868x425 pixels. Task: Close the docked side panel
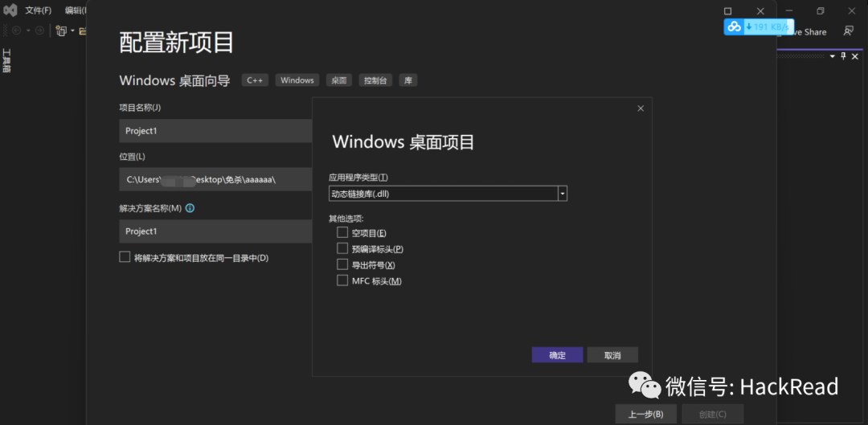point(854,56)
